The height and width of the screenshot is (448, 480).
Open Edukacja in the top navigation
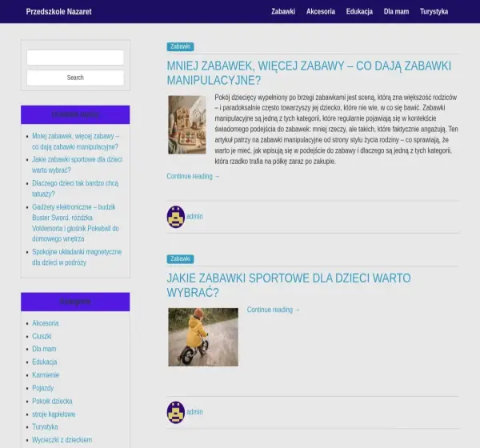(359, 12)
